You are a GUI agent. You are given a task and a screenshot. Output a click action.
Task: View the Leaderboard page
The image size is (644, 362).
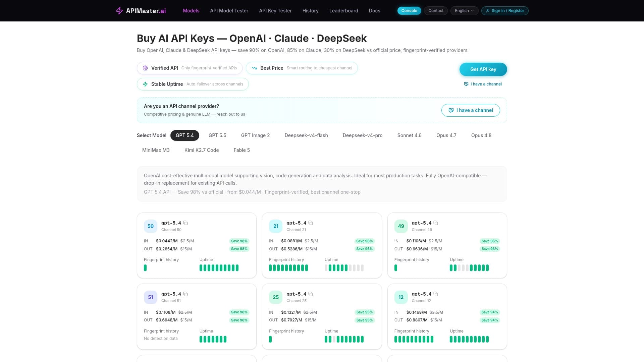[344, 11]
